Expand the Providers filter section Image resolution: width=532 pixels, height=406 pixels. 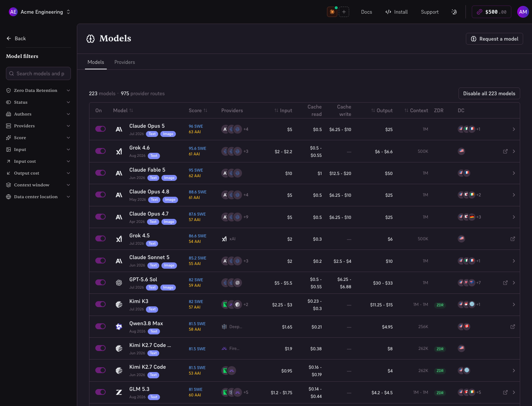coord(38,126)
